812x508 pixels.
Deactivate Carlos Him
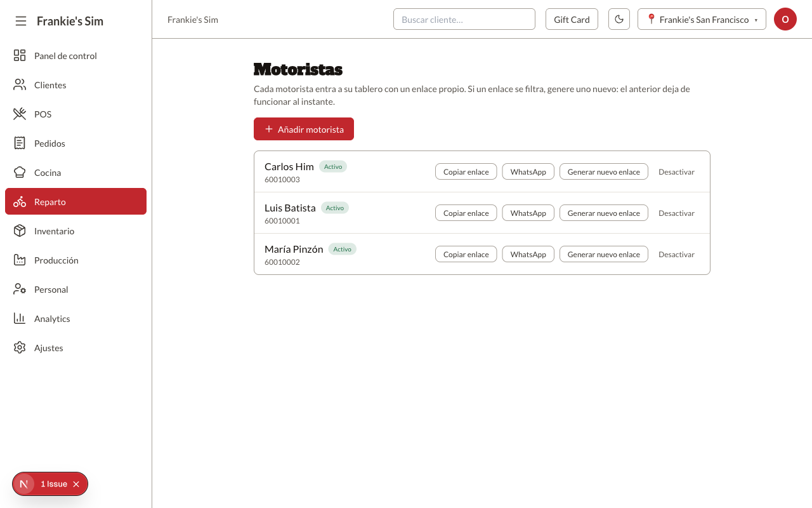[x=676, y=171]
